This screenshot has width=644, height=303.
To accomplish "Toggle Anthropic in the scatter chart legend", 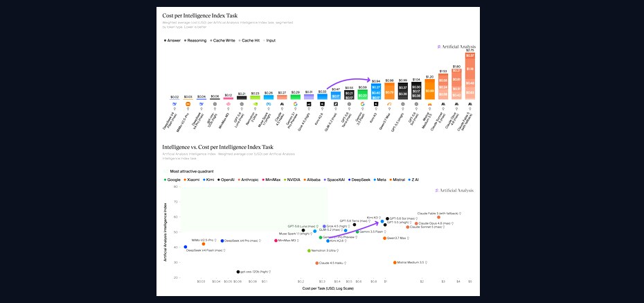I will [249, 180].
